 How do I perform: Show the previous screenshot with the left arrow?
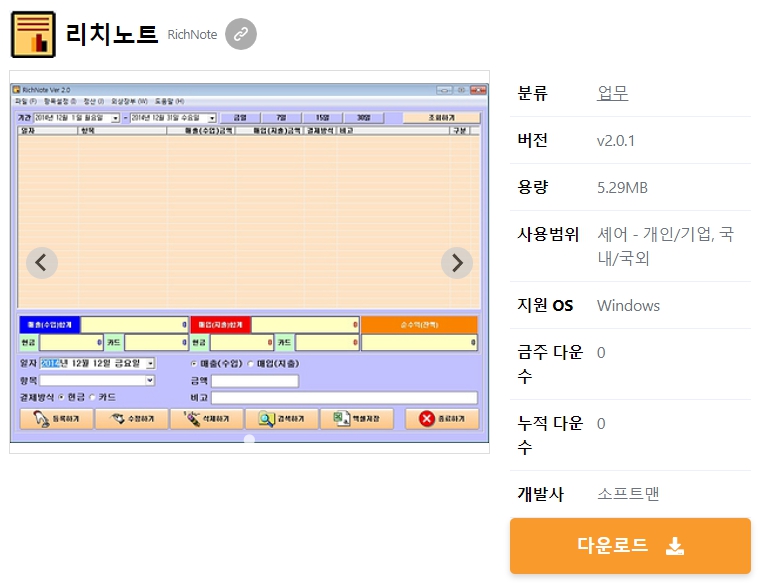[x=42, y=263]
